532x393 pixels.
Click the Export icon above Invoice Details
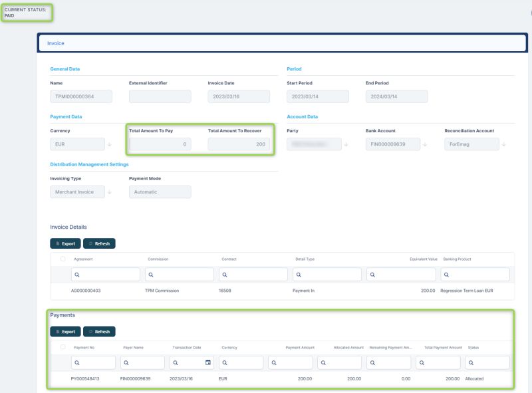click(59, 243)
